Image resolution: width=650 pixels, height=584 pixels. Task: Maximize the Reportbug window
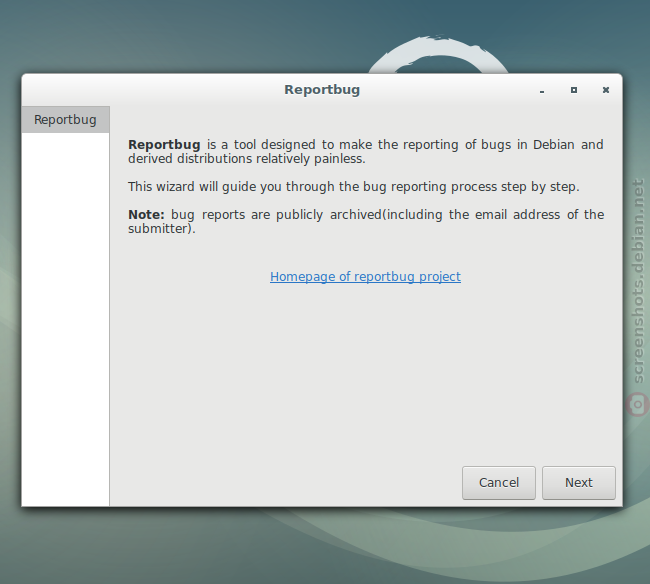tap(574, 90)
